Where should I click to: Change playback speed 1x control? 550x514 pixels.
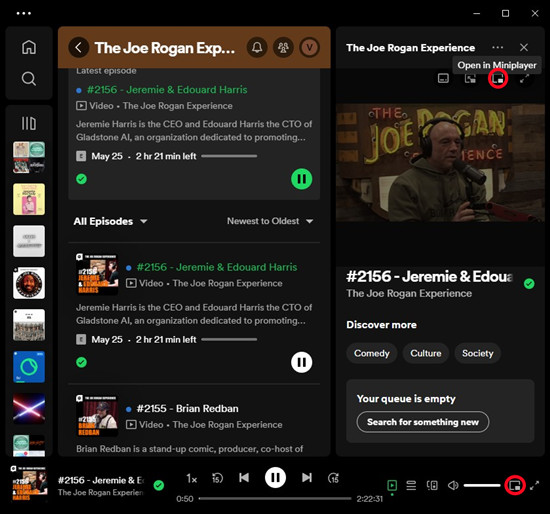192,478
